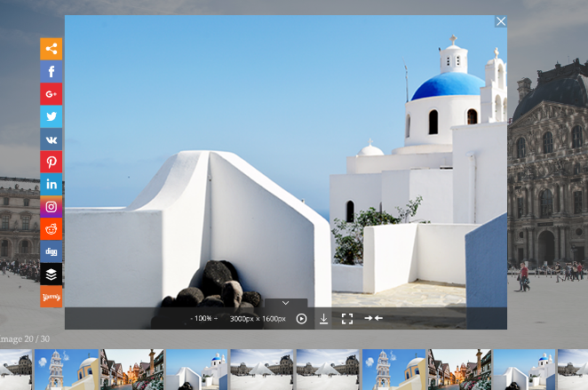This screenshot has width=588, height=390.
Task: Share the image on Yummly
Action: point(51,297)
